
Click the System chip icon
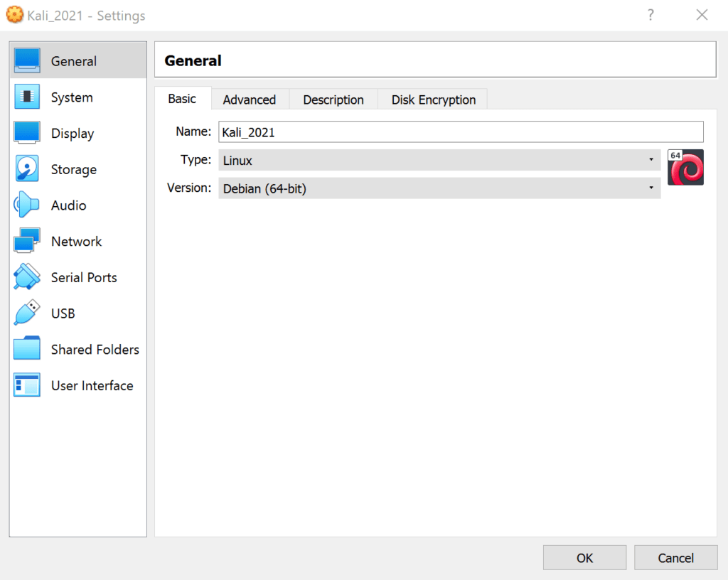[27, 97]
